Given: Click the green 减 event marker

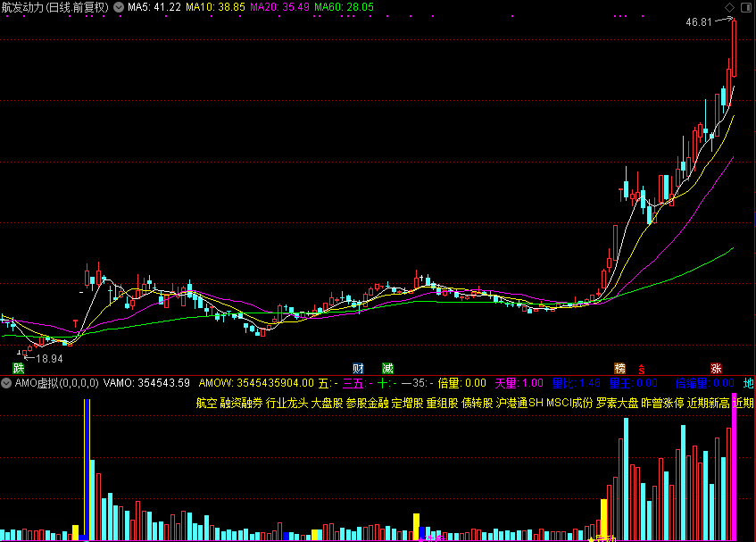Looking at the screenshot, I should [387, 369].
